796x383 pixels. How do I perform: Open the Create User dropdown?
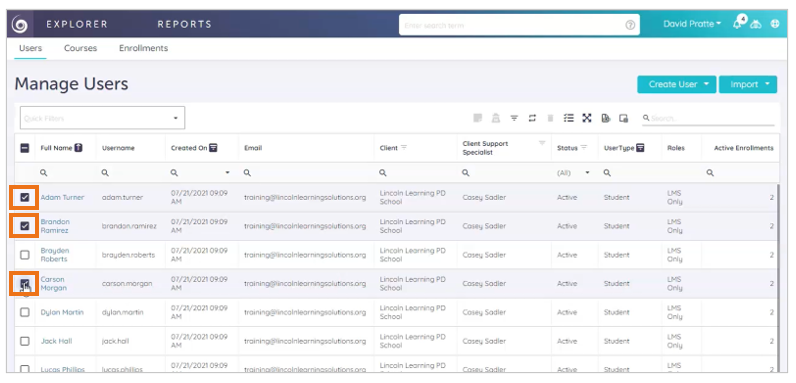[x=677, y=84]
